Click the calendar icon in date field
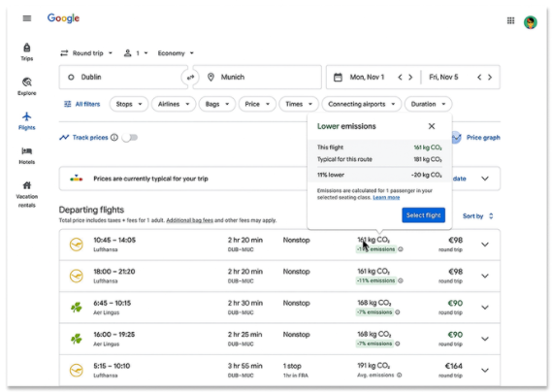The image size is (552, 392). point(338,77)
